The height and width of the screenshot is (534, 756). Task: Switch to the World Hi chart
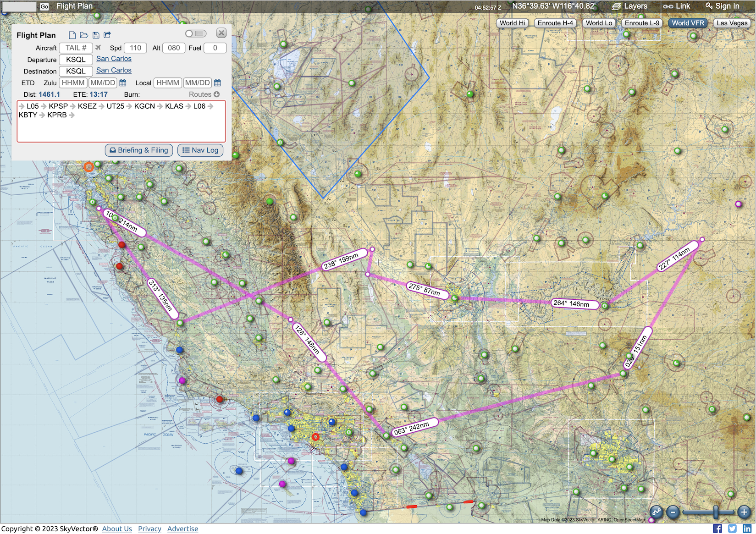tap(512, 23)
